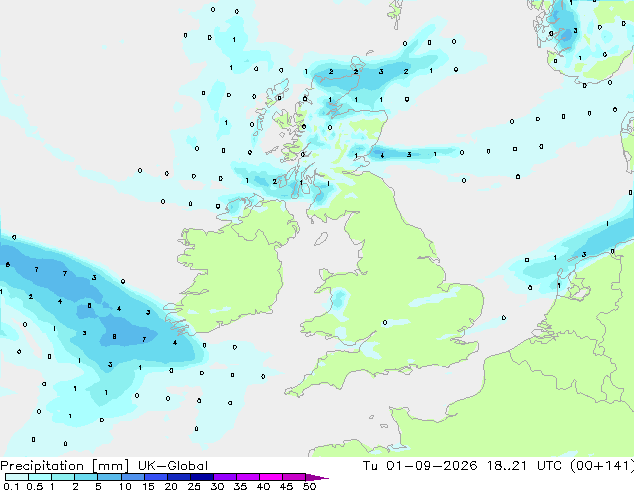Click the '0.5' legend scale label
Screen dimensions: 634x490
(x=35, y=486)
